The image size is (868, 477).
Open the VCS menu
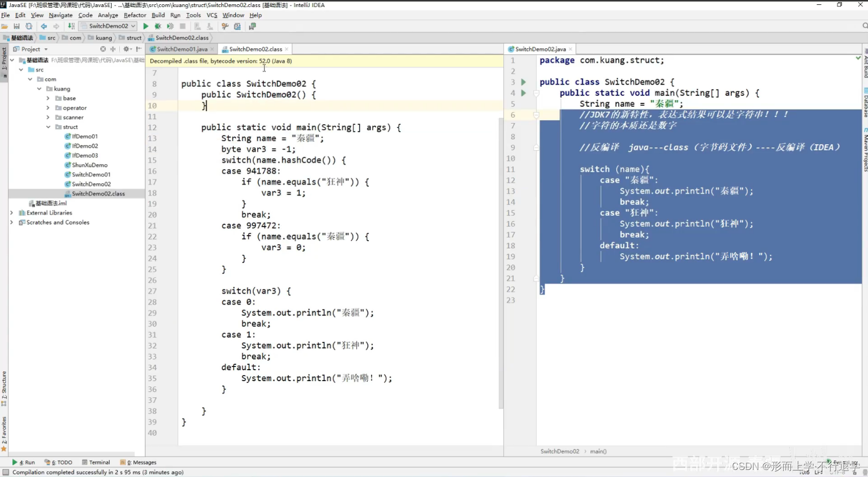212,15
